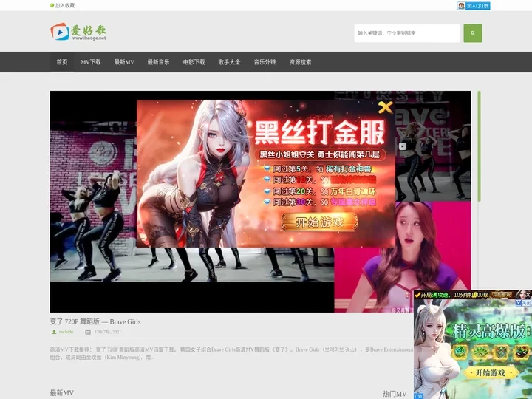Open the 加入QQ群 badge
532x399 pixels.
click(x=474, y=6)
